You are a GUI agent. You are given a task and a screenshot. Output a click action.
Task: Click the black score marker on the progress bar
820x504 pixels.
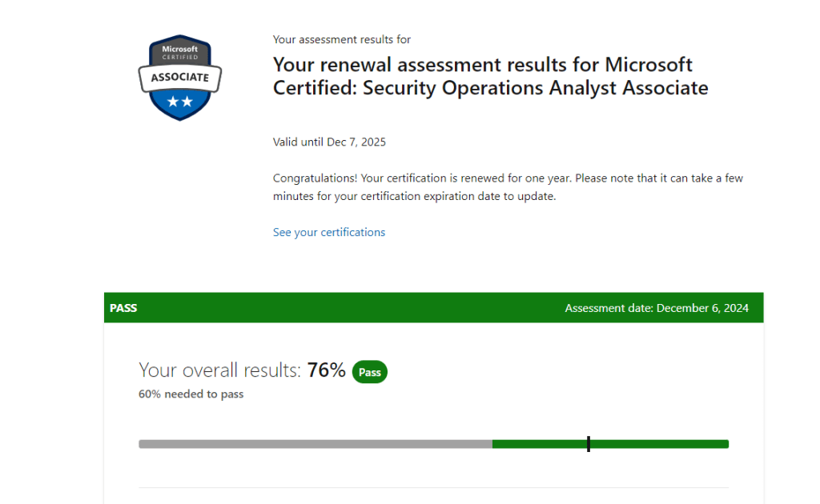[589, 444]
